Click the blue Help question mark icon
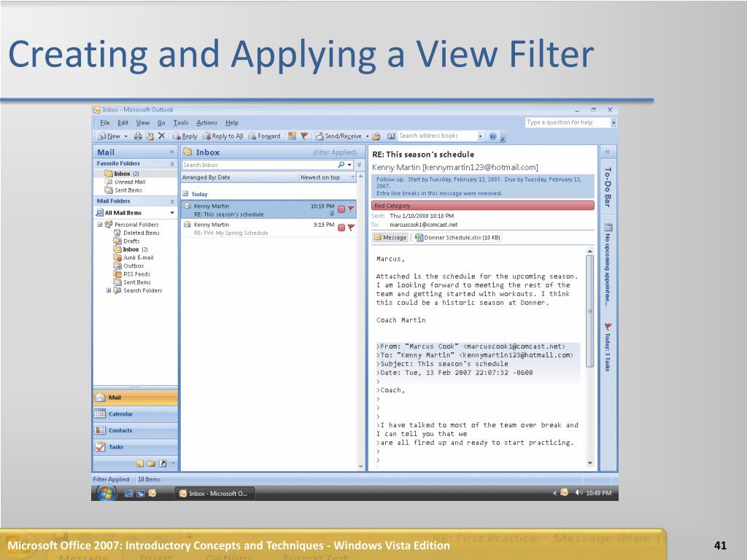This screenshot has height=560, width=747. [x=493, y=136]
